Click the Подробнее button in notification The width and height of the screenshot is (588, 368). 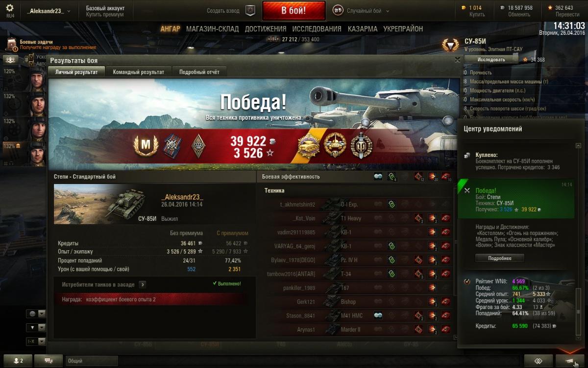[x=499, y=258]
